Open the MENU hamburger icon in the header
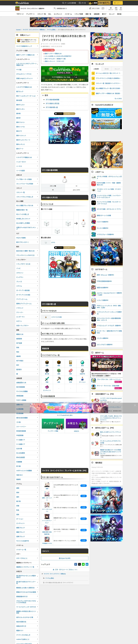This screenshot has height=644, width=138. (121, 8)
